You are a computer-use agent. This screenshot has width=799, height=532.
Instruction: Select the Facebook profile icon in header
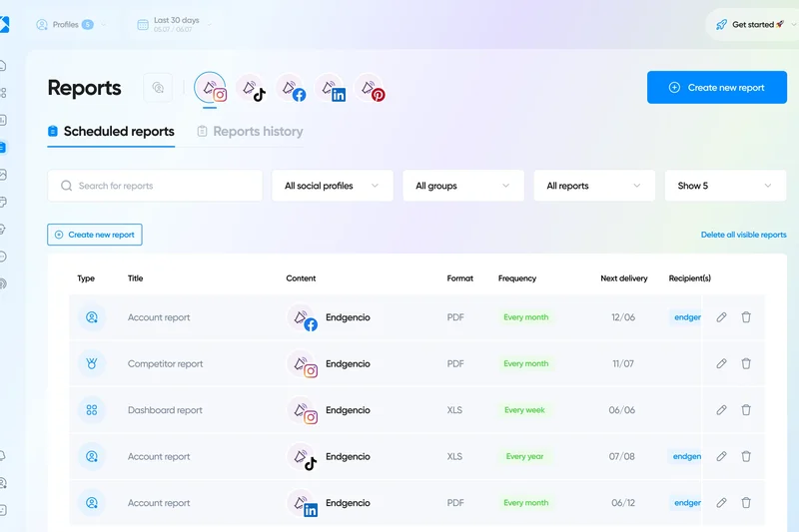click(292, 90)
